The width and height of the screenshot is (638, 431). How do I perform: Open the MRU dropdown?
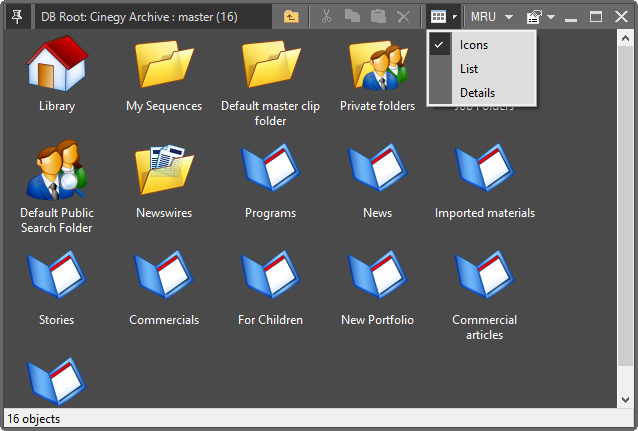[491, 17]
